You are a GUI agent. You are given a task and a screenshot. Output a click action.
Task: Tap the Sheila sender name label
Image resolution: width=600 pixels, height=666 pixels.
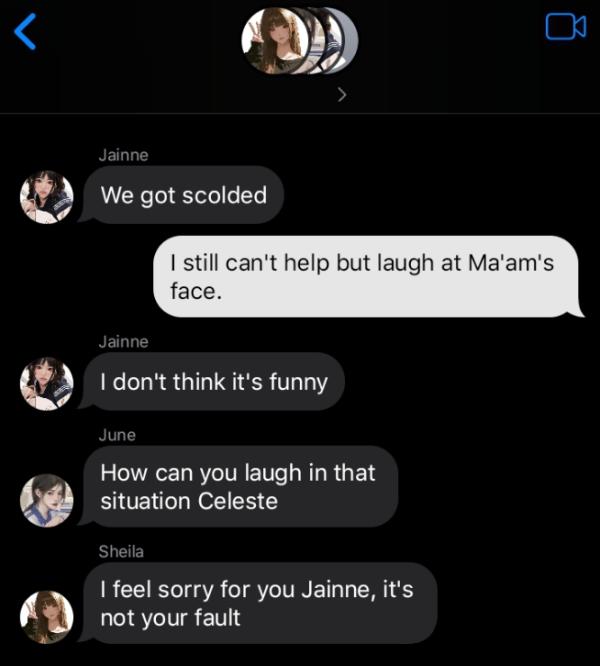[x=120, y=551]
